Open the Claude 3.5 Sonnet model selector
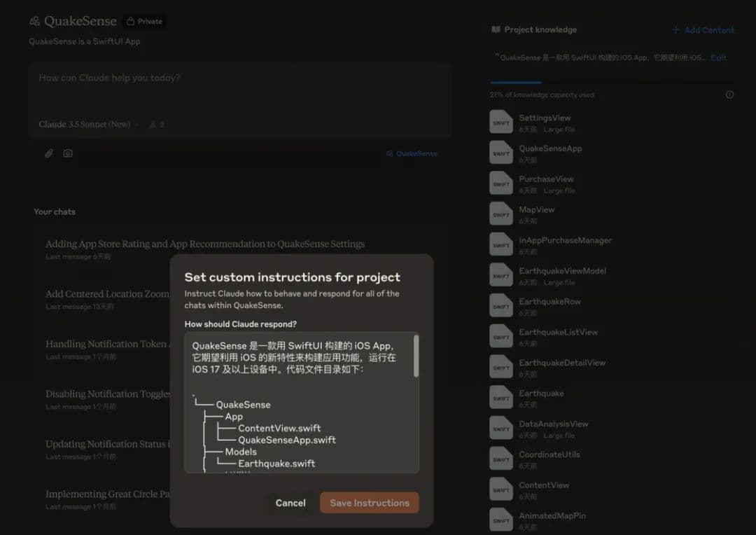 coord(85,125)
